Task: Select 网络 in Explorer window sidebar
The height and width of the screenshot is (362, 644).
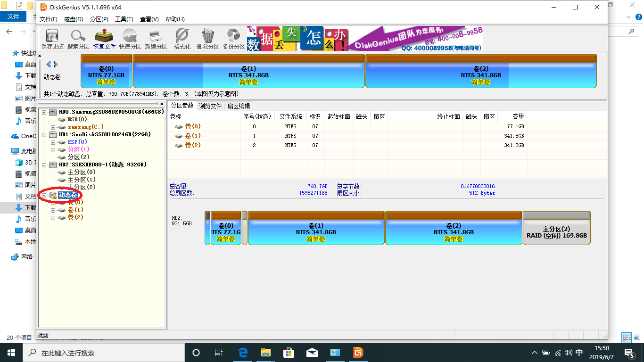Action: tap(27, 257)
